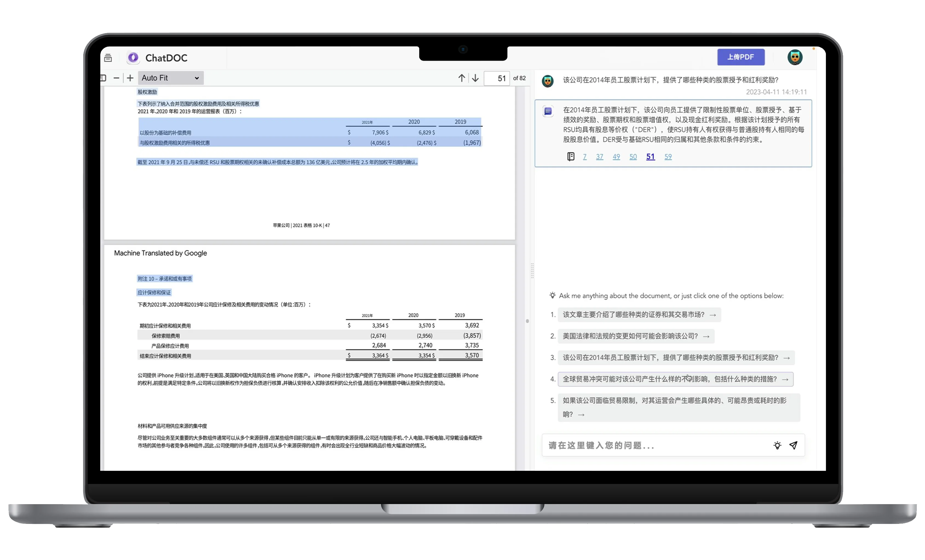Jump to cited page 59 link
The image size is (925, 560).
coord(668,157)
